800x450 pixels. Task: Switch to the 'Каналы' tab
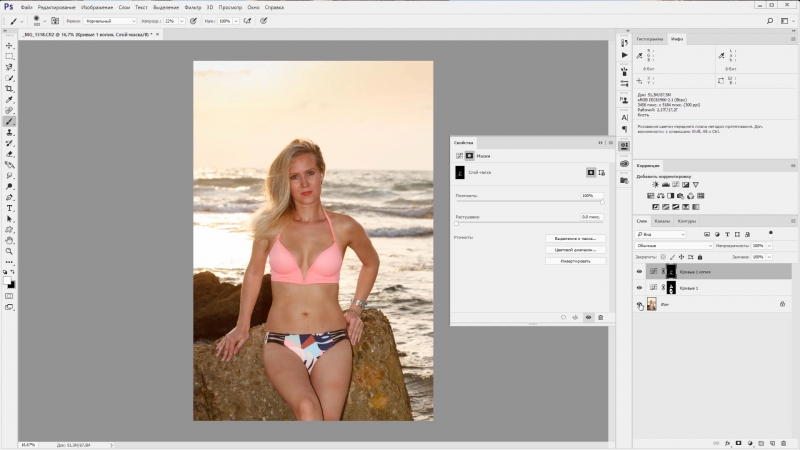point(664,221)
